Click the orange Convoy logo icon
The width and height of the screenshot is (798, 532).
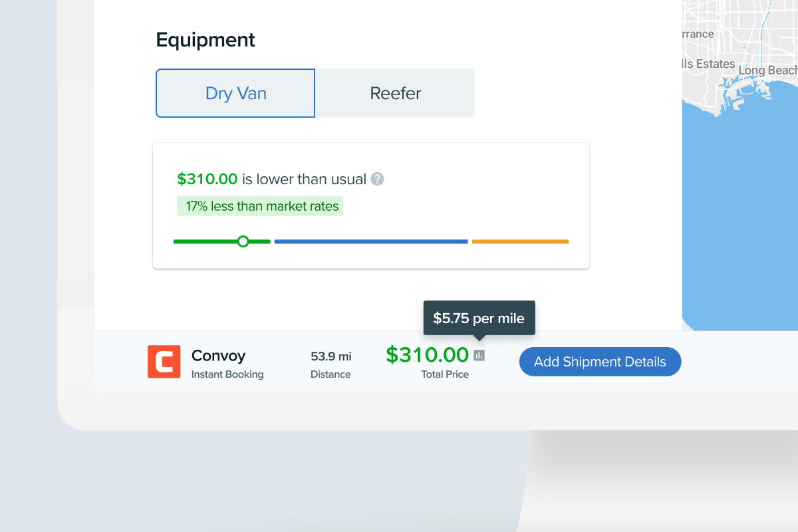coord(164,362)
